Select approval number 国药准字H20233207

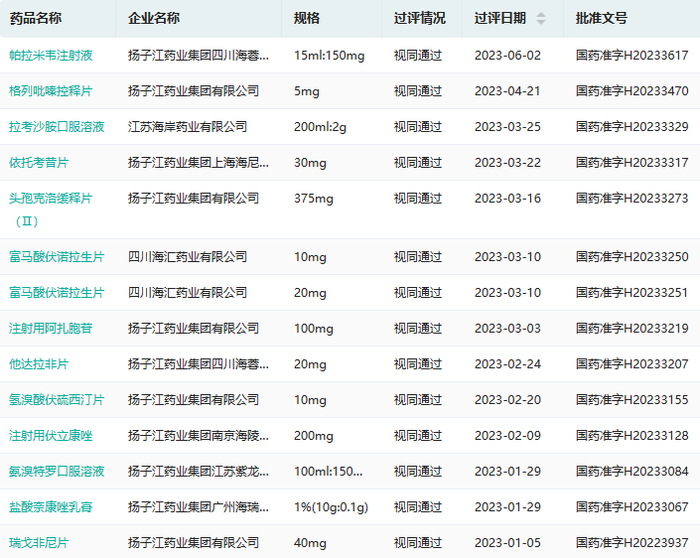pos(632,364)
